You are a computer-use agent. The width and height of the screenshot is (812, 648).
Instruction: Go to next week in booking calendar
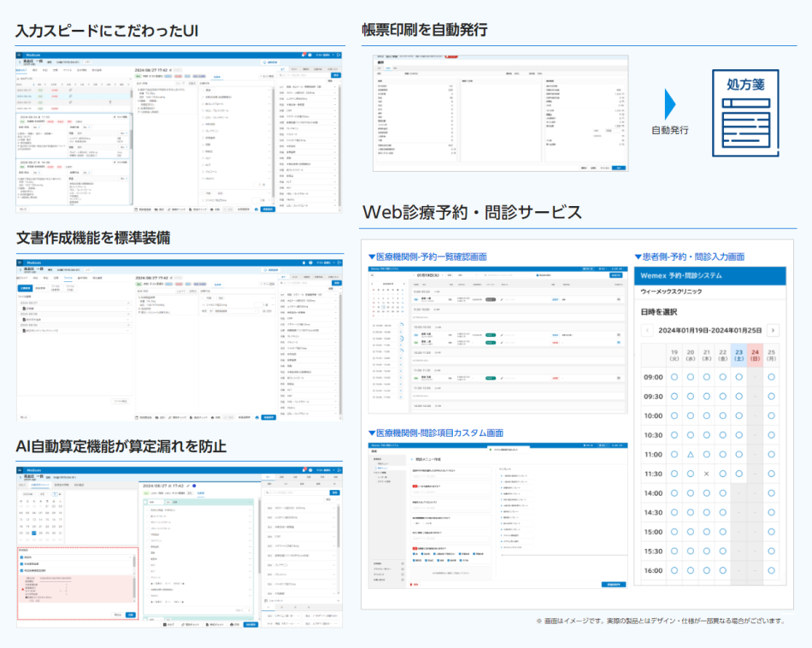point(773,330)
